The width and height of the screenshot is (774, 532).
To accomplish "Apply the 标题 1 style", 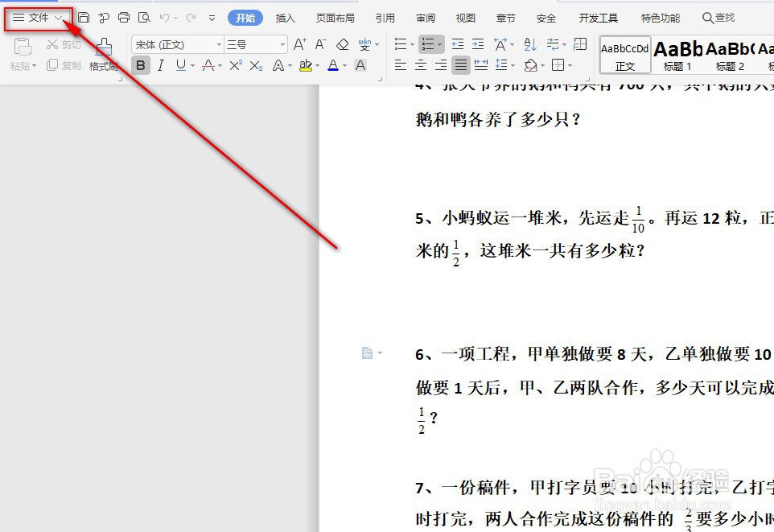I will 677,53.
